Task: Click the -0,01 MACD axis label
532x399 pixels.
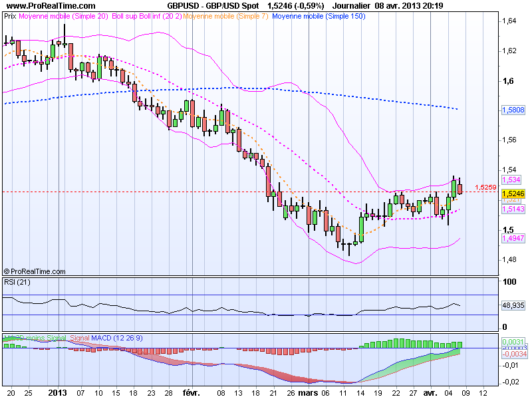Action: point(510,365)
